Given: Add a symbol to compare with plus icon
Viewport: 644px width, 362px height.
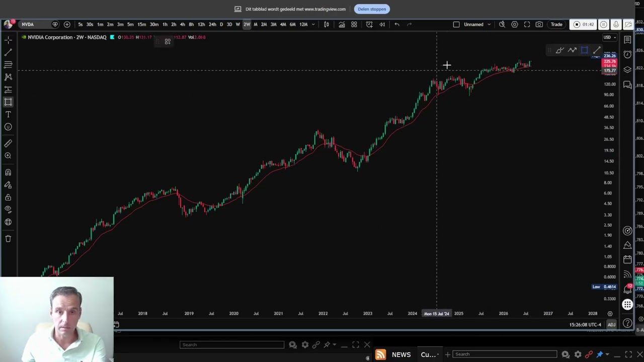Looking at the screenshot, I should tap(67, 24).
